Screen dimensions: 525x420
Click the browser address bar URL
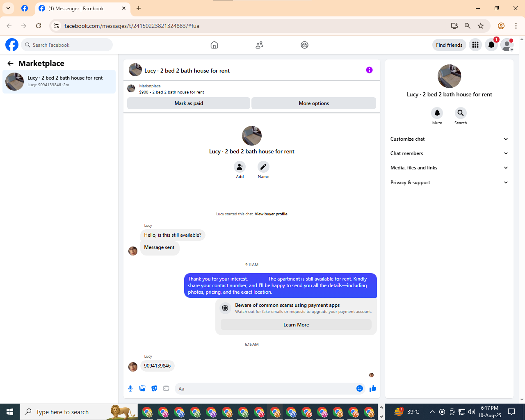(x=132, y=26)
